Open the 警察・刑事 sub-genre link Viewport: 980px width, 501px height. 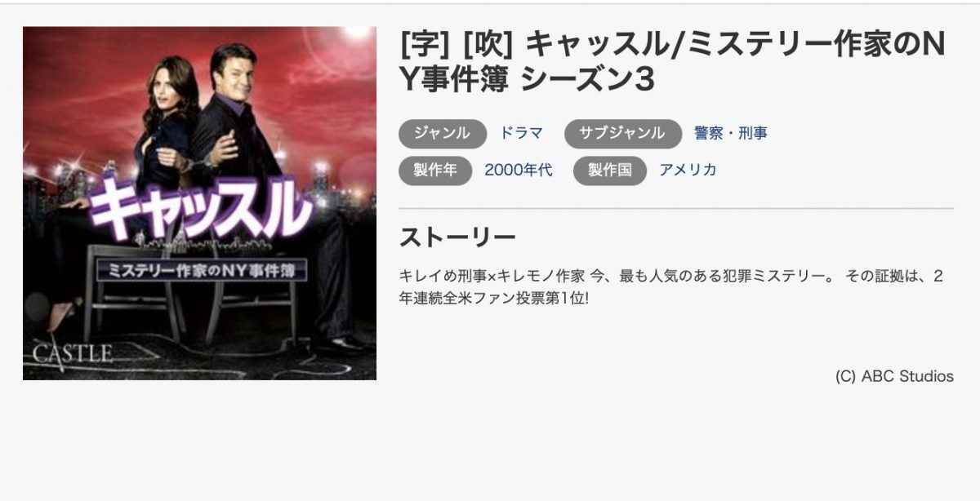click(731, 133)
